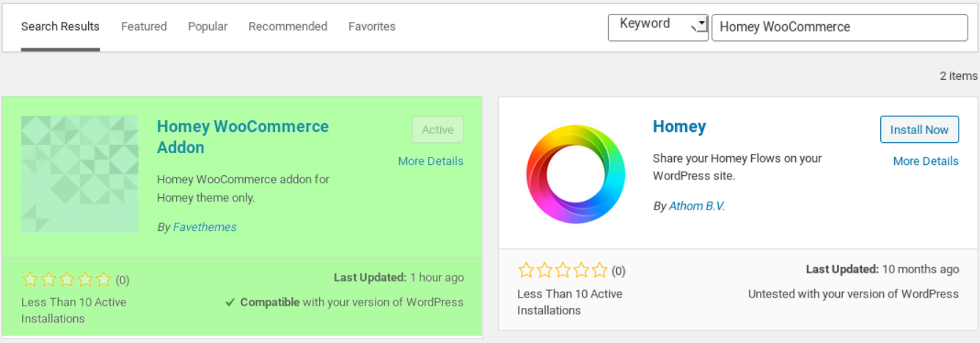Click the disabled Active button
The height and width of the screenshot is (343, 980).
pos(438,130)
